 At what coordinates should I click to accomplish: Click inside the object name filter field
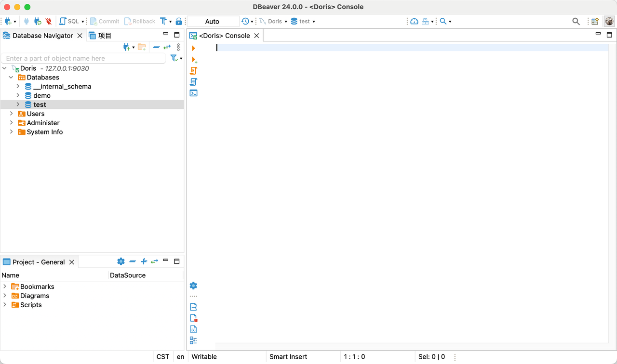[x=82, y=58]
